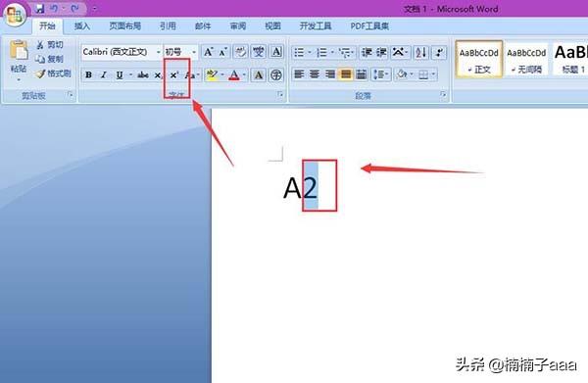Open the phonetic guide (拼音) tool
The image size is (588, 383).
tap(258, 52)
